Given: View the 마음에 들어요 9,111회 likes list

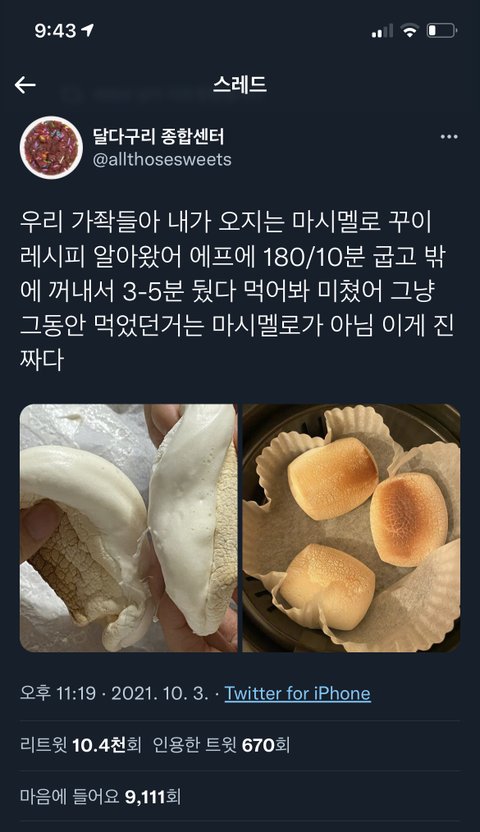Looking at the screenshot, I should tap(100, 796).
